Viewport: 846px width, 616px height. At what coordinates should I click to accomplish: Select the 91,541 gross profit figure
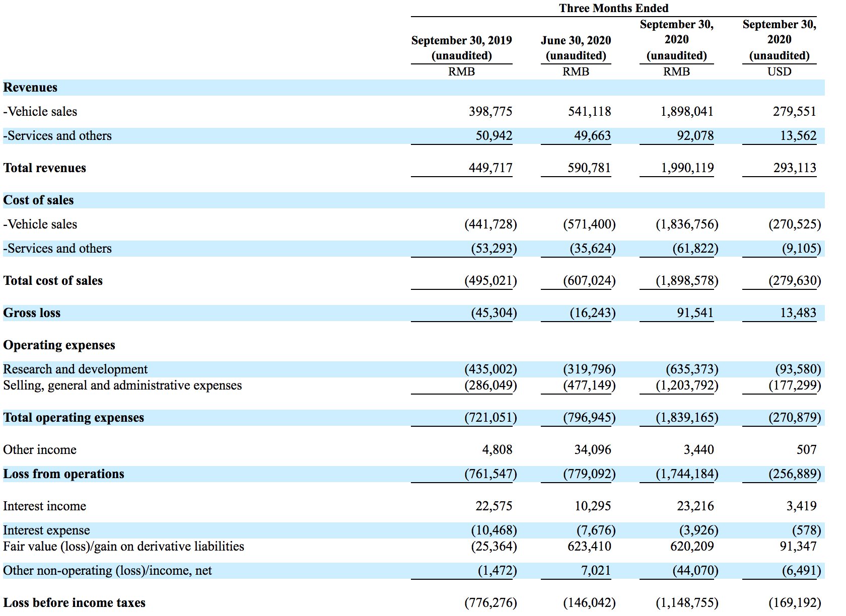click(x=695, y=313)
